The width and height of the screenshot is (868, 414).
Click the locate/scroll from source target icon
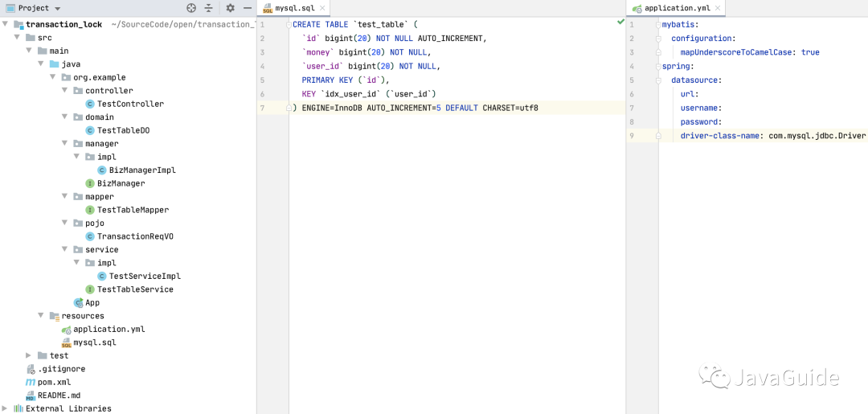pyautogui.click(x=191, y=8)
